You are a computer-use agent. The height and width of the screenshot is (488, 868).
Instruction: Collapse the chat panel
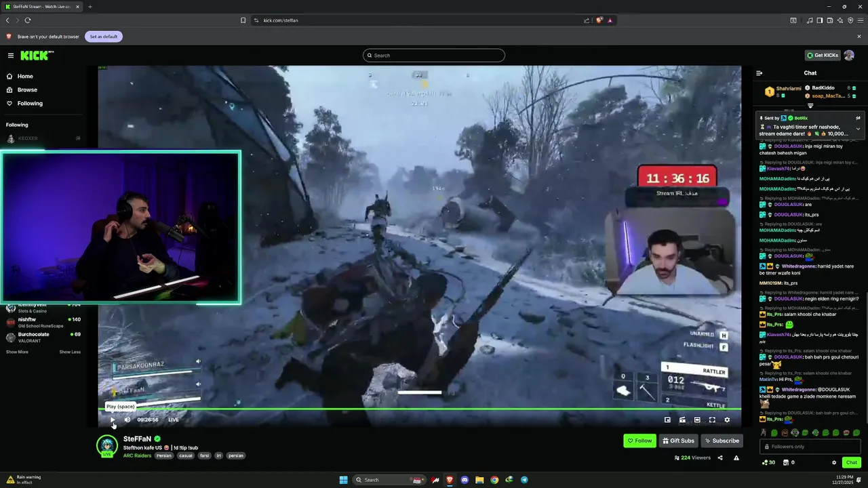click(x=759, y=73)
